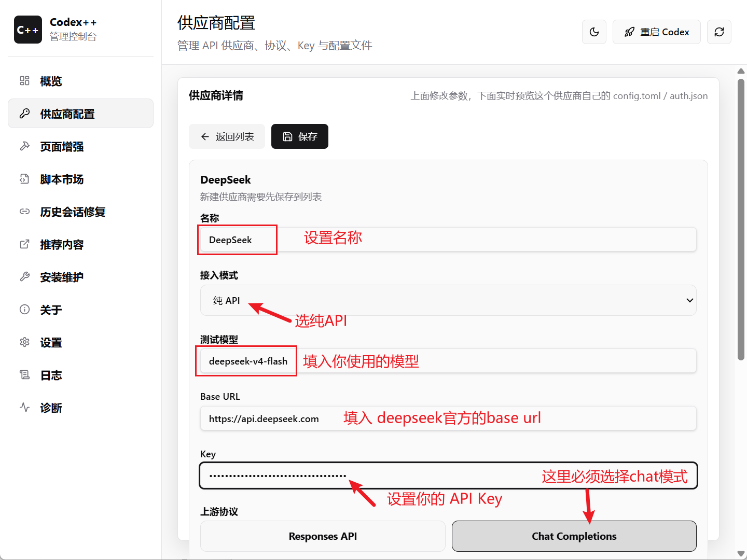Click the 新建供应商需要先保存到列表 hint text

tap(261, 197)
